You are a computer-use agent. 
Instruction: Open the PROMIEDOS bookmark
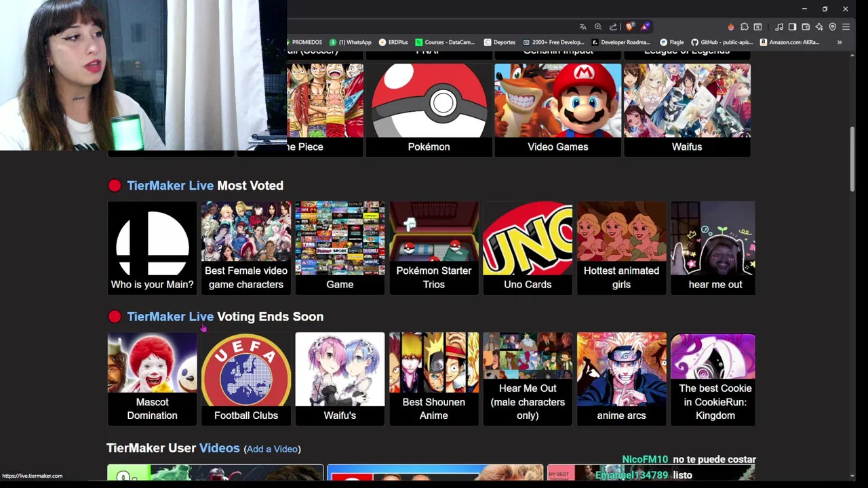[x=305, y=42]
